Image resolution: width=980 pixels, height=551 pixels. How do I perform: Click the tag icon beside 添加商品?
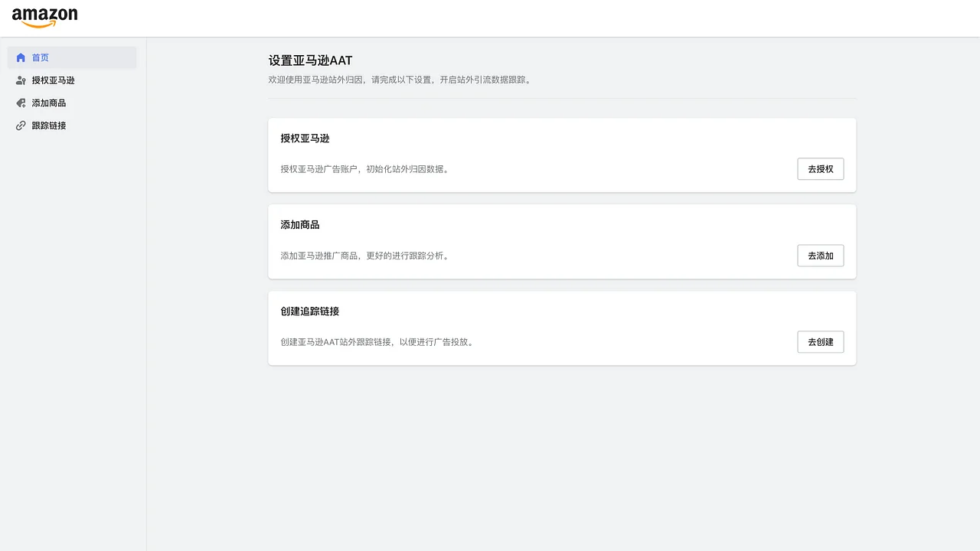[x=21, y=103]
